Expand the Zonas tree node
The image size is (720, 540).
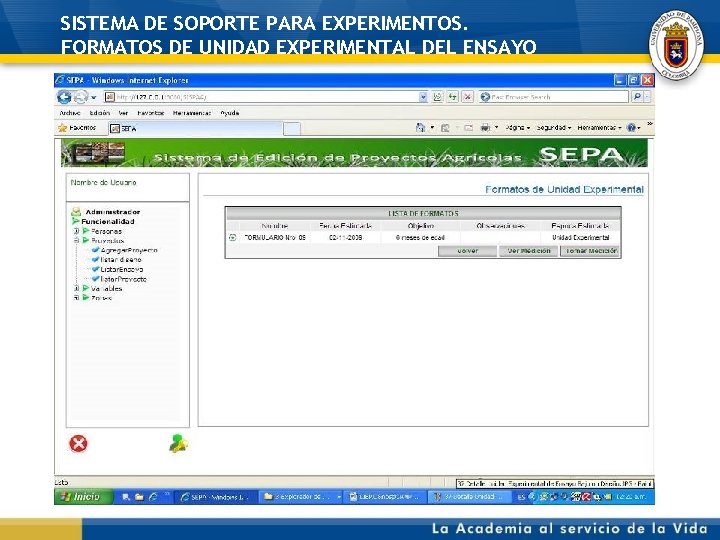pyautogui.click(x=77, y=298)
